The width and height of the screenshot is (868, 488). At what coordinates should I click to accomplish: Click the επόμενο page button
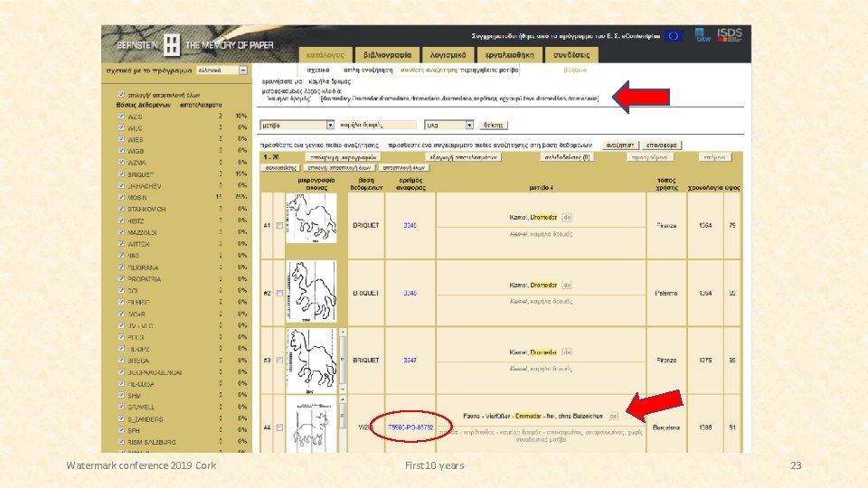pyautogui.click(x=714, y=157)
